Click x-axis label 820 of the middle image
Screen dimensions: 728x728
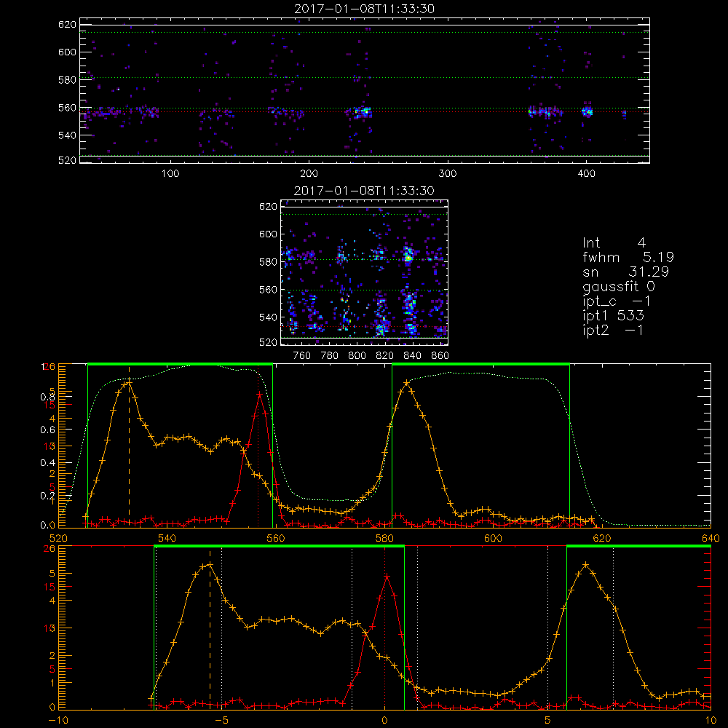385,356
